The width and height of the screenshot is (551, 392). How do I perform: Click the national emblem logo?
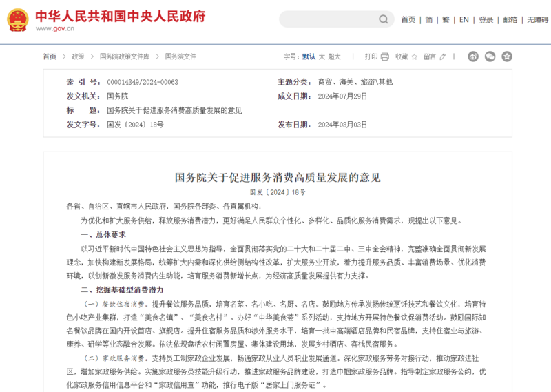(x=17, y=20)
